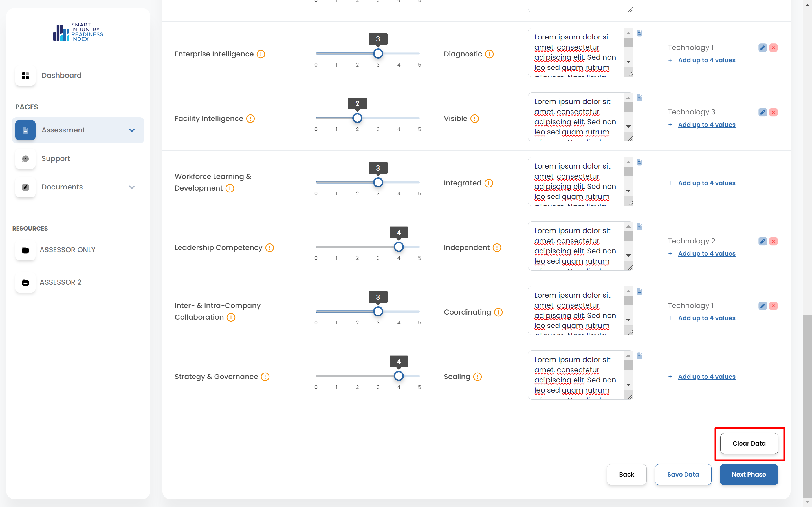Click the info icon next to Enterprise Intelligence

coord(261,54)
